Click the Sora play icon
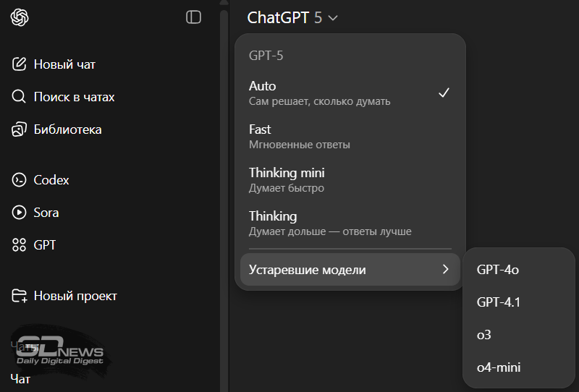579x392 pixels. (20, 213)
